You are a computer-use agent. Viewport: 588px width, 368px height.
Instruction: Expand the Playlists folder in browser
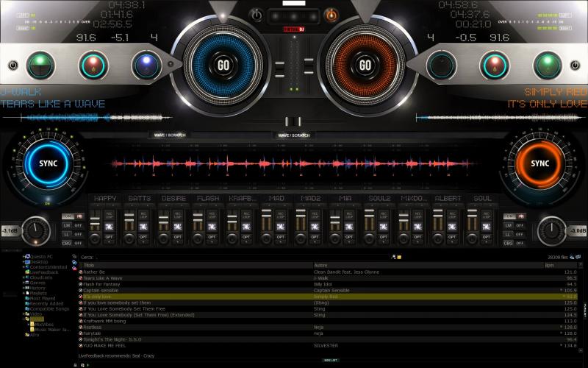point(24,292)
